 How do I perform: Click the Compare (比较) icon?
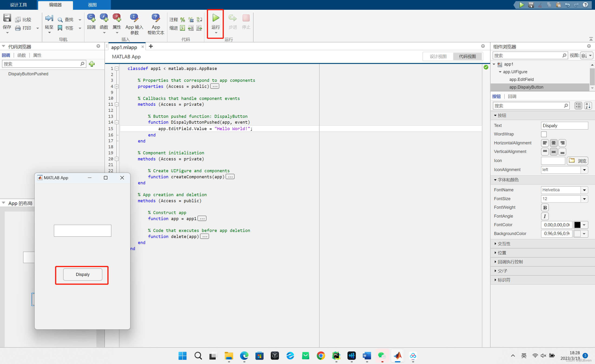[x=18, y=20]
